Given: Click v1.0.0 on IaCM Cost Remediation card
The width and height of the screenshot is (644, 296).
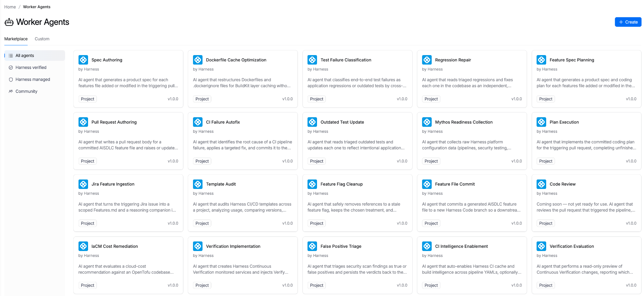Looking at the screenshot, I should click(173, 285).
